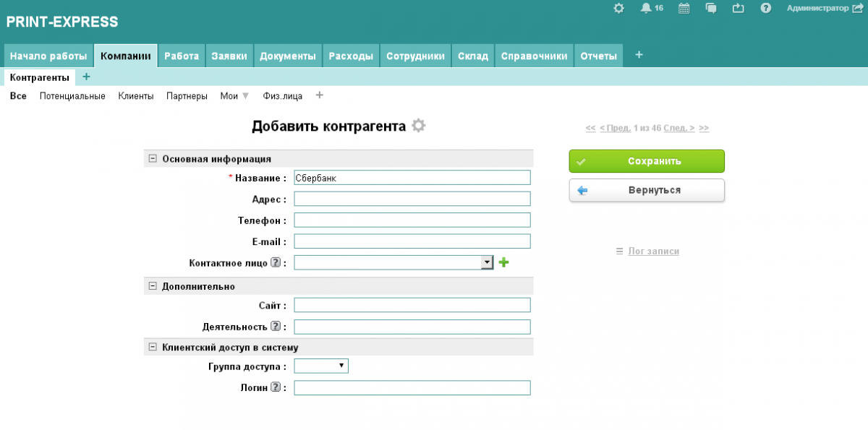Open the Лог записи link

[653, 251]
